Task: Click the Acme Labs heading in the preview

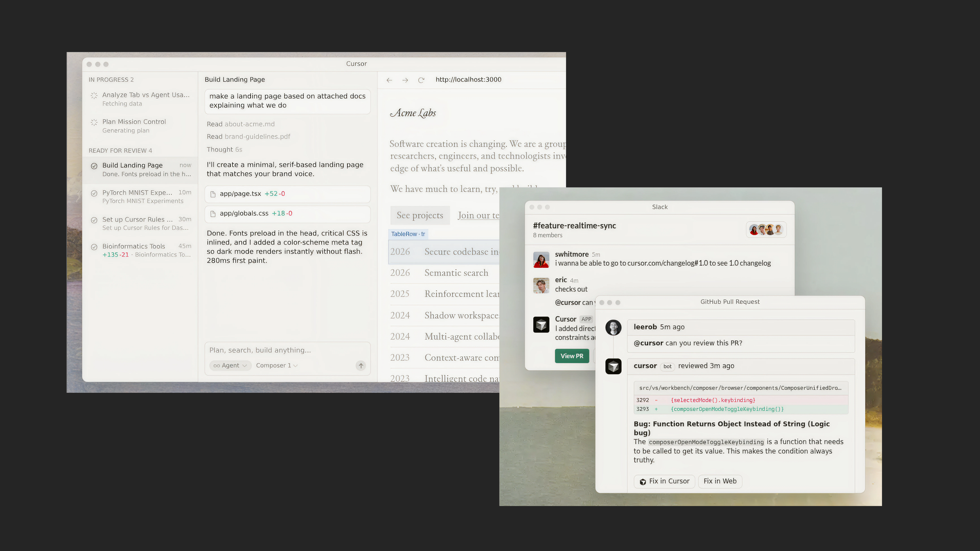Action: [x=413, y=113]
